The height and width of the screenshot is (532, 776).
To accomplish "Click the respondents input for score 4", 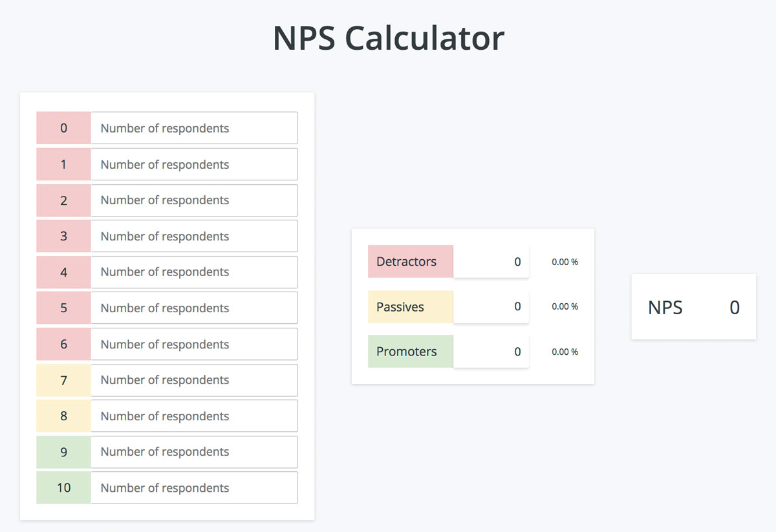I will pos(194,272).
